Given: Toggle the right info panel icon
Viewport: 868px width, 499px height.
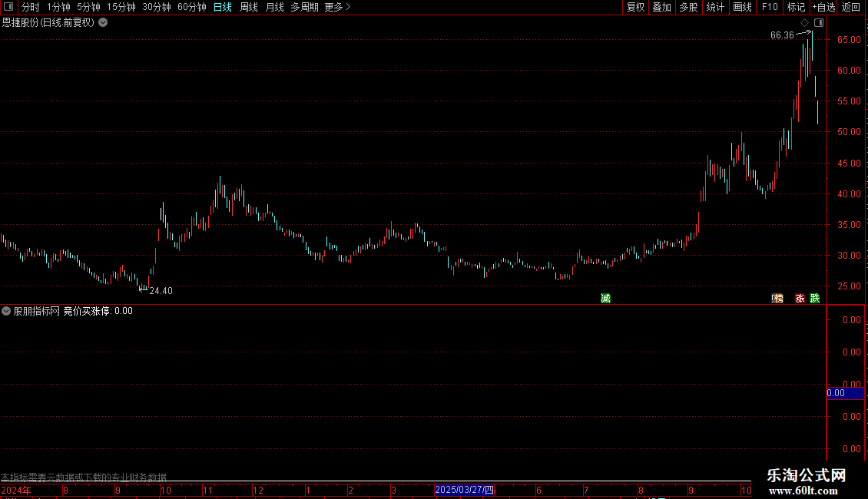Looking at the screenshot, I should (819, 23).
